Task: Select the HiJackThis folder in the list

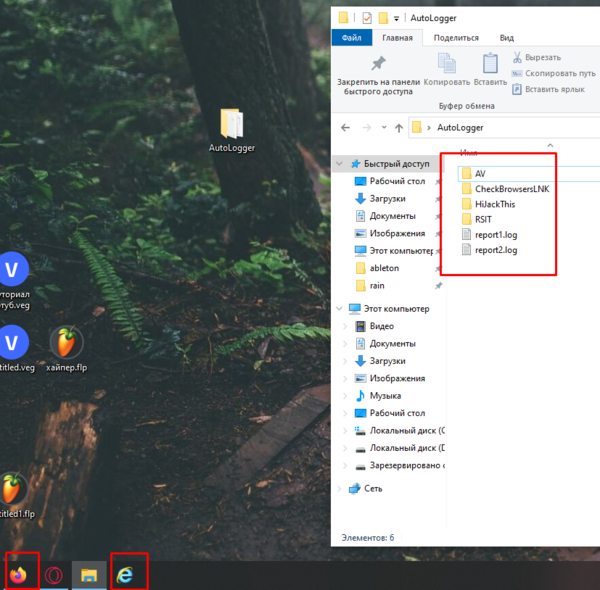Action: click(494, 204)
